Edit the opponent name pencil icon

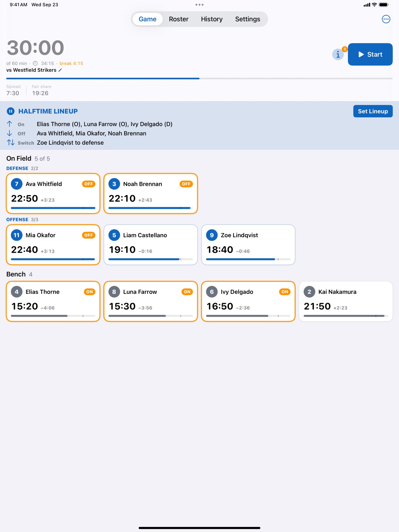pyautogui.click(x=60, y=70)
